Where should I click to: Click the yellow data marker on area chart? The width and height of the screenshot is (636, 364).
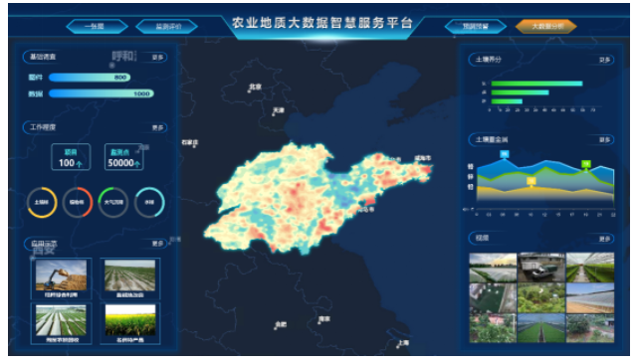point(530,181)
